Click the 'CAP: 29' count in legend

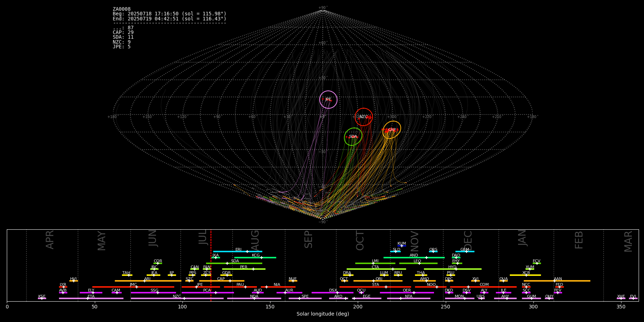click(x=123, y=33)
